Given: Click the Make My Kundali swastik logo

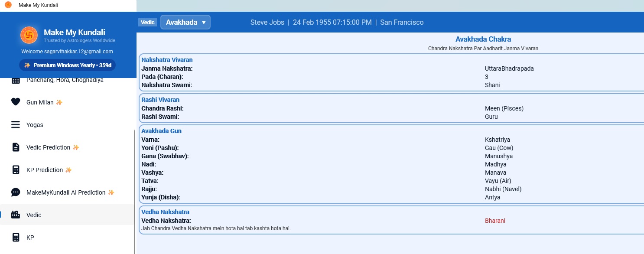Looking at the screenshot, I should point(29,35).
